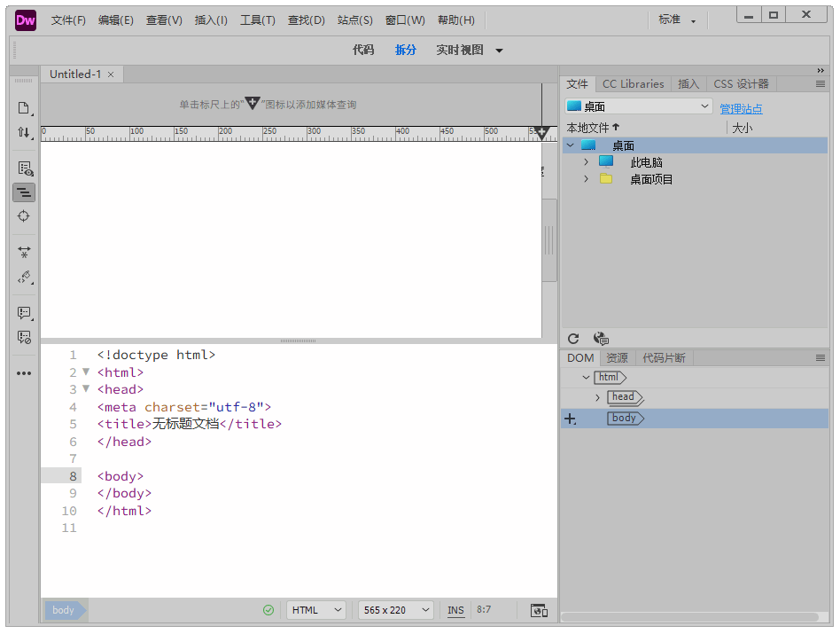The image size is (840, 634).
Task: Click the Apply Comment icon
Action: 24,313
